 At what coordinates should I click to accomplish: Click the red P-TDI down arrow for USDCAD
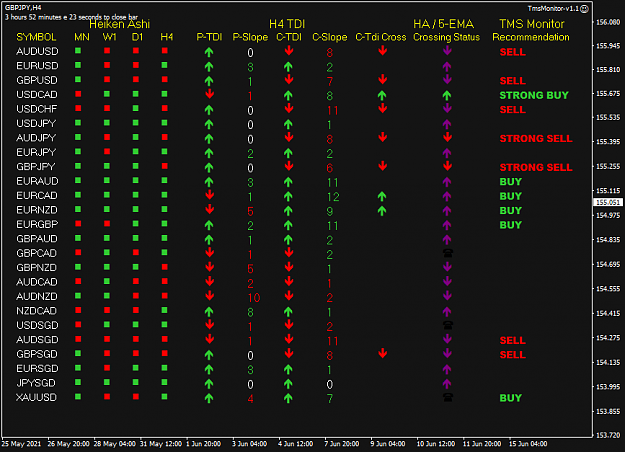tap(209, 94)
